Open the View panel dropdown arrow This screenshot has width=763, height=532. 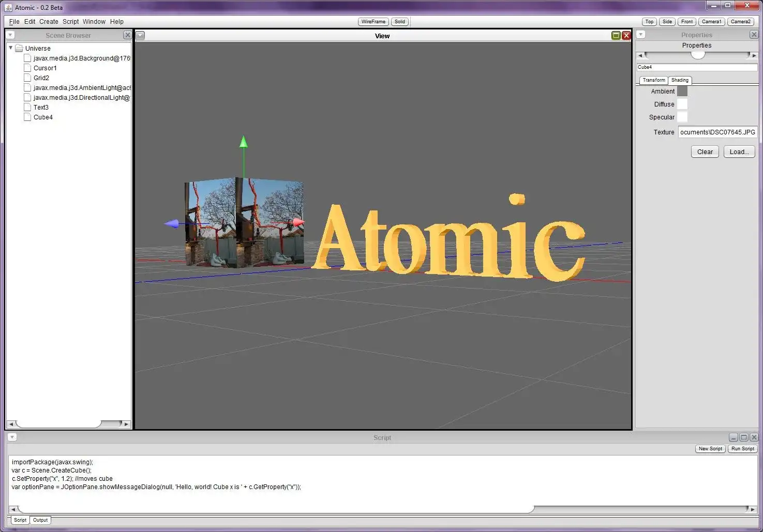(x=141, y=36)
